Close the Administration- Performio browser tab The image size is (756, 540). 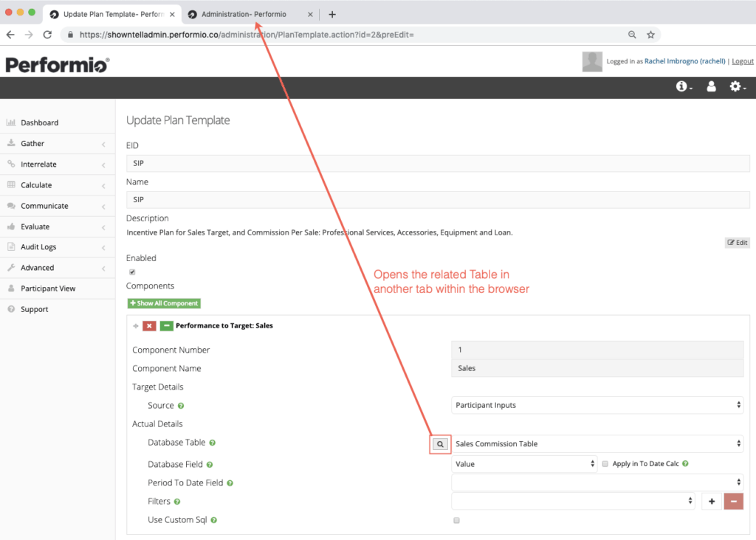[310, 15]
